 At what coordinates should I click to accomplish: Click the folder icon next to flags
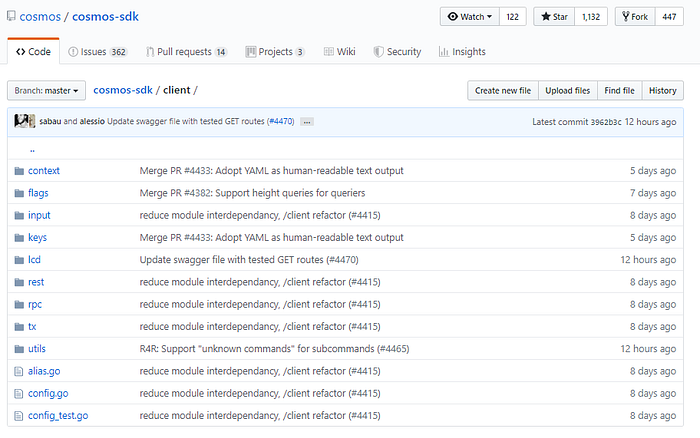click(19, 193)
